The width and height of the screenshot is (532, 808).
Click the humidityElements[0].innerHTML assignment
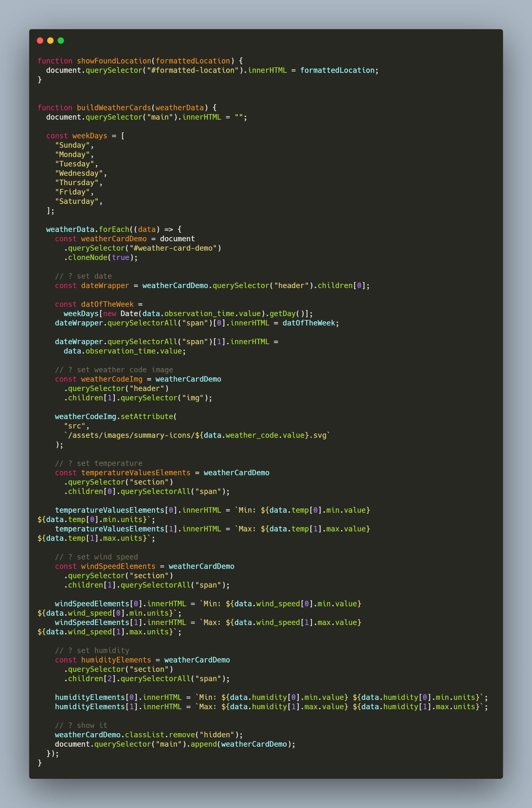(x=271, y=697)
